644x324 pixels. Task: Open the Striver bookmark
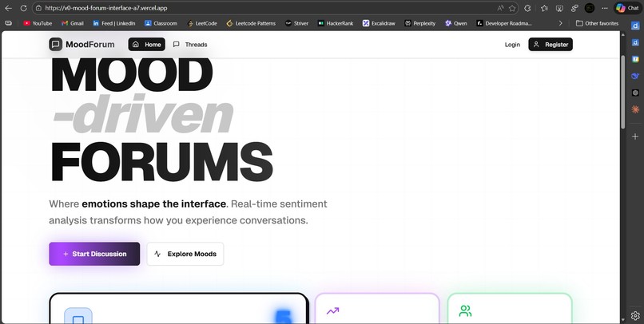coord(296,23)
